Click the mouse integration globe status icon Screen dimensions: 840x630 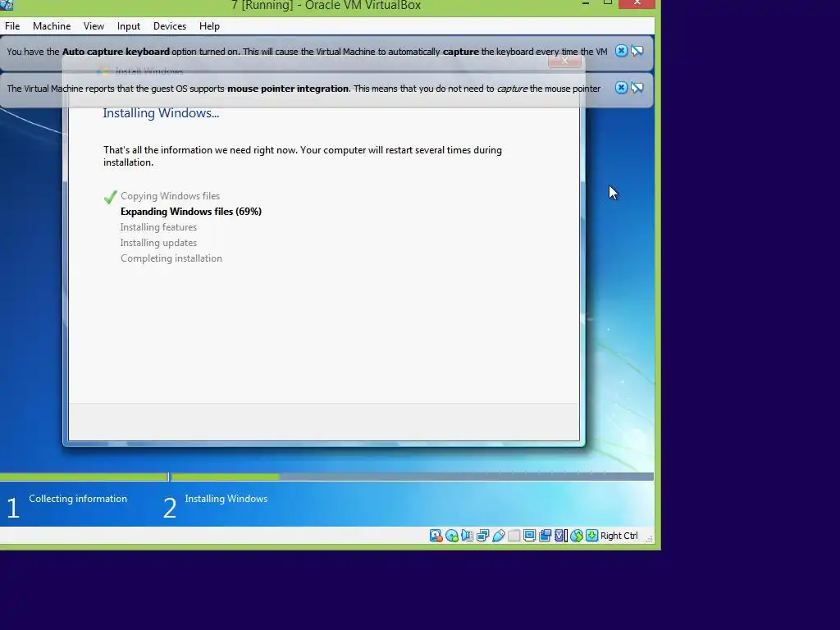(577, 536)
